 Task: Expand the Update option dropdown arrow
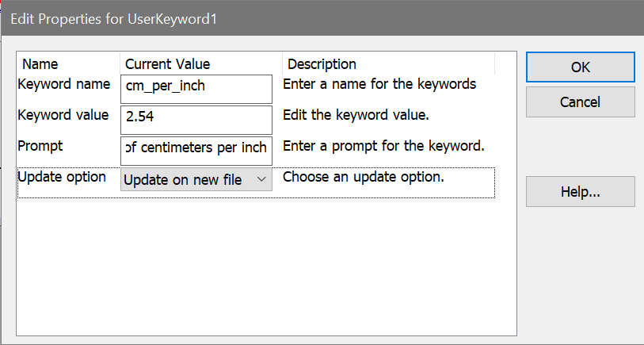pos(261,180)
